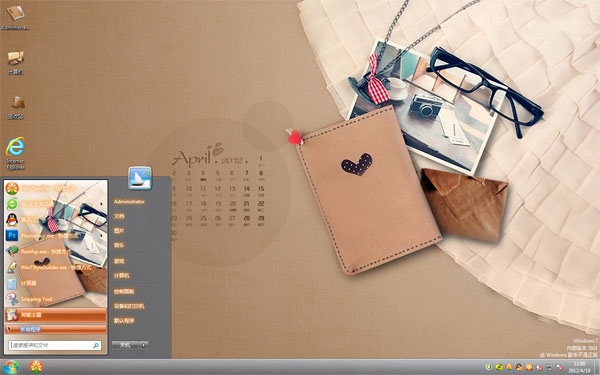
Task: Open 图片 in the Start menu
Action: tap(119, 231)
